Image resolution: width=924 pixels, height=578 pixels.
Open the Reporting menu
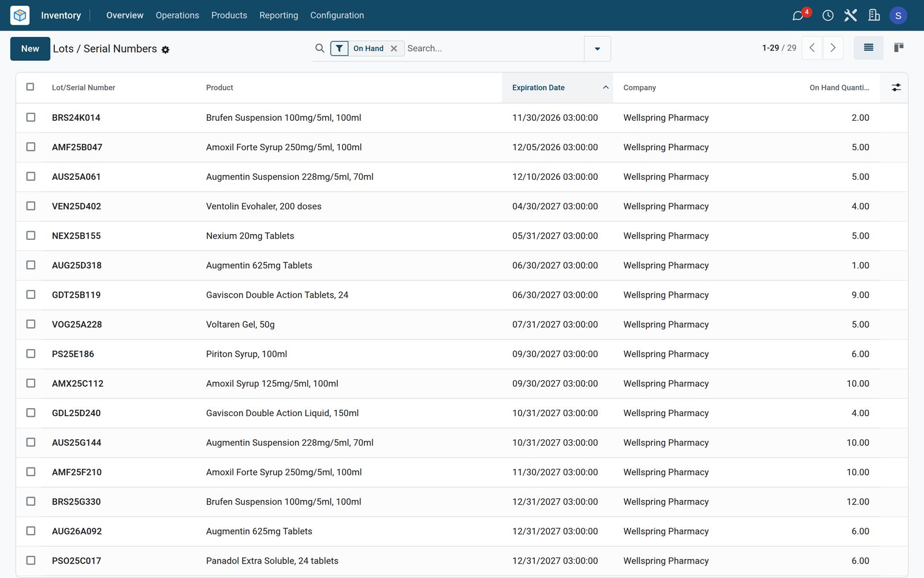(x=279, y=16)
